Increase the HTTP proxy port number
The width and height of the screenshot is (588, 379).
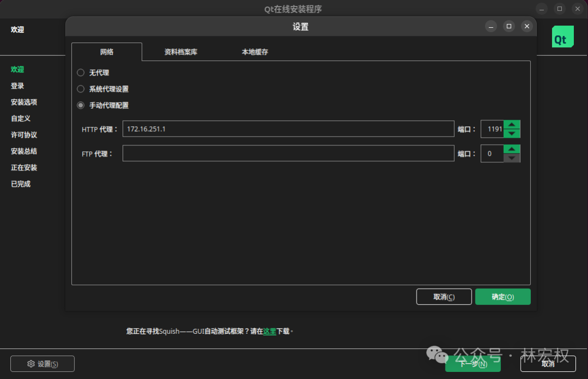(x=512, y=125)
